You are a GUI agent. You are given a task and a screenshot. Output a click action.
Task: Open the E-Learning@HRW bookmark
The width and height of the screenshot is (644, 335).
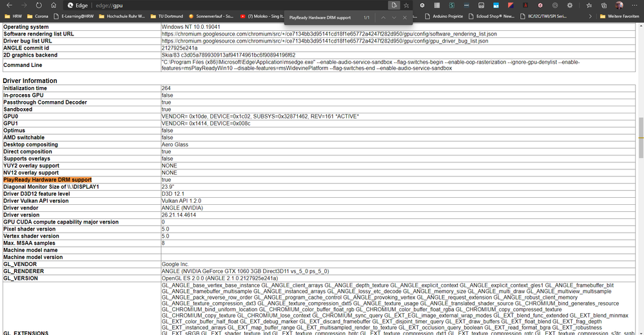(x=74, y=16)
